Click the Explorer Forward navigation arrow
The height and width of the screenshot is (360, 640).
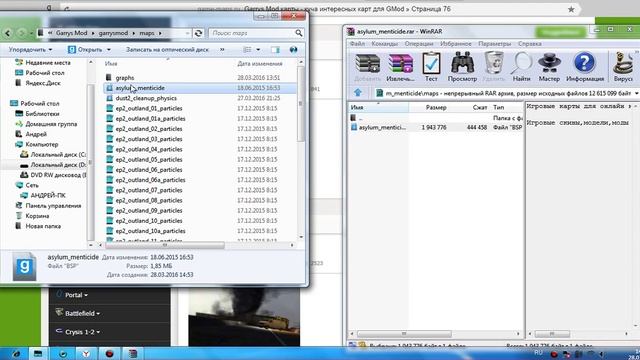coord(21,33)
